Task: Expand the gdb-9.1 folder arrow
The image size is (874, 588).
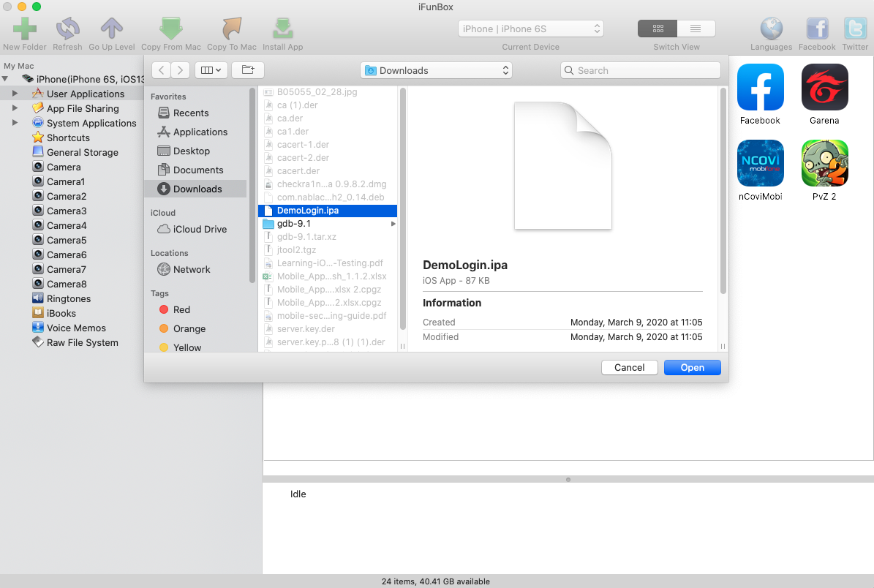Action: click(x=393, y=224)
